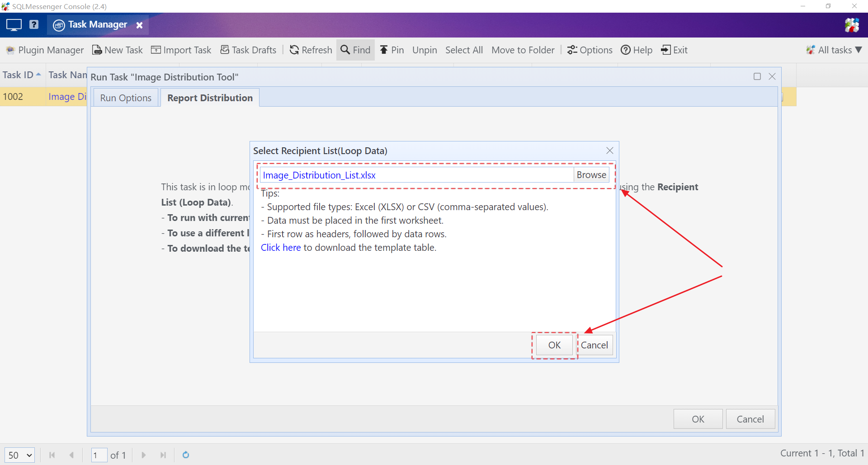Close the Task Manager tab
Screen dimensions: 868x465
tap(140, 25)
